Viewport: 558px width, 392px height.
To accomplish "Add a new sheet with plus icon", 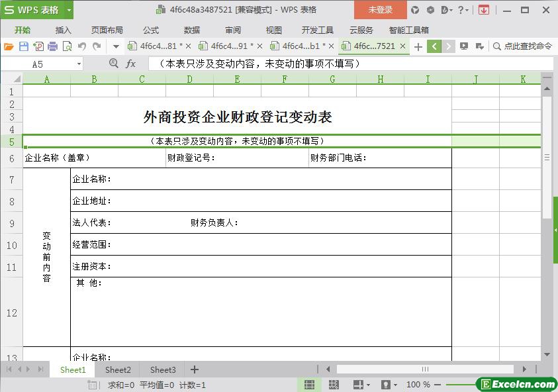I will coord(195,369).
